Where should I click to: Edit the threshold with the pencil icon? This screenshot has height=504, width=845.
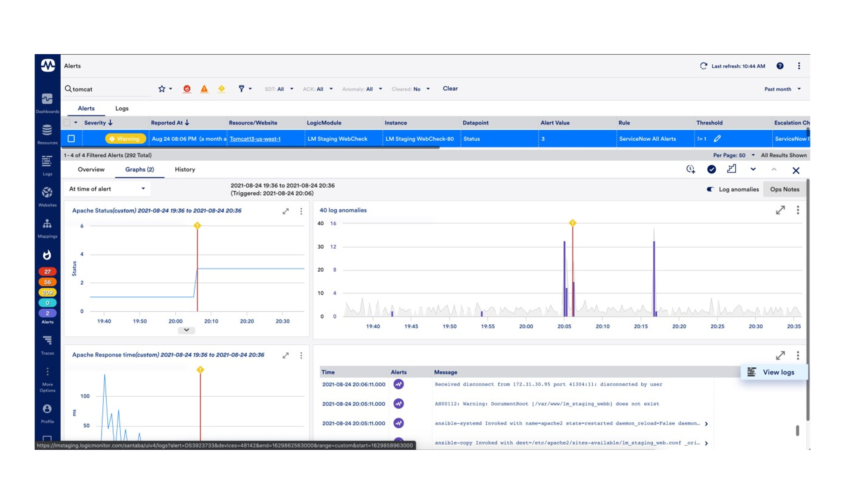[717, 139]
